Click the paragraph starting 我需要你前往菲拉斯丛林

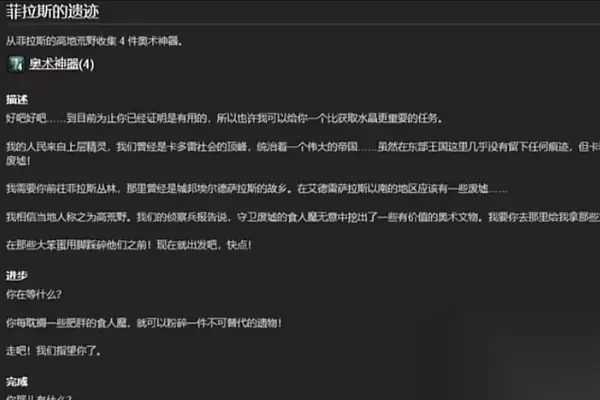pyautogui.click(x=256, y=189)
